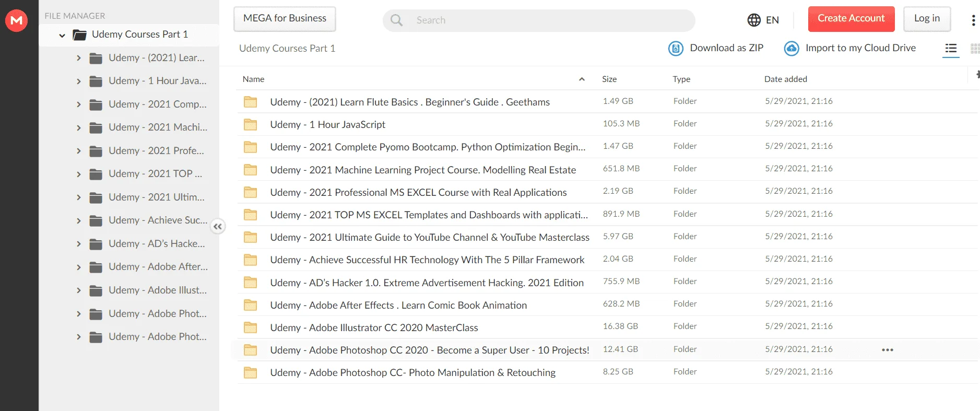Select Achieve Successful HR Technology row
Image resolution: width=980 pixels, height=411 pixels.
click(427, 260)
